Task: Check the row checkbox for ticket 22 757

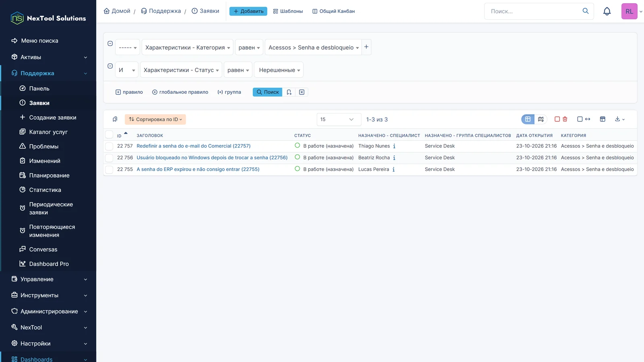Action: [x=109, y=146]
